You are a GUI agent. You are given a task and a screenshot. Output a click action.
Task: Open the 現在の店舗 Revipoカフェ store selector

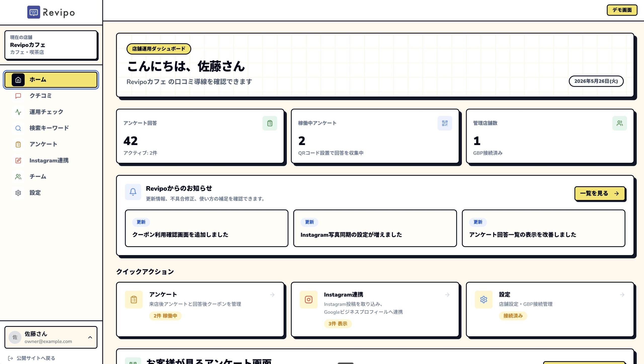(51, 45)
